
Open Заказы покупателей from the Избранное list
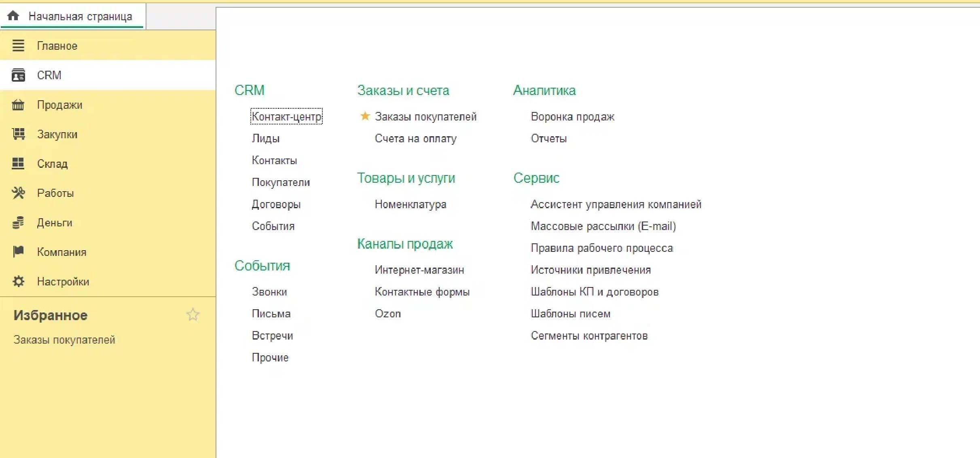coord(64,340)
